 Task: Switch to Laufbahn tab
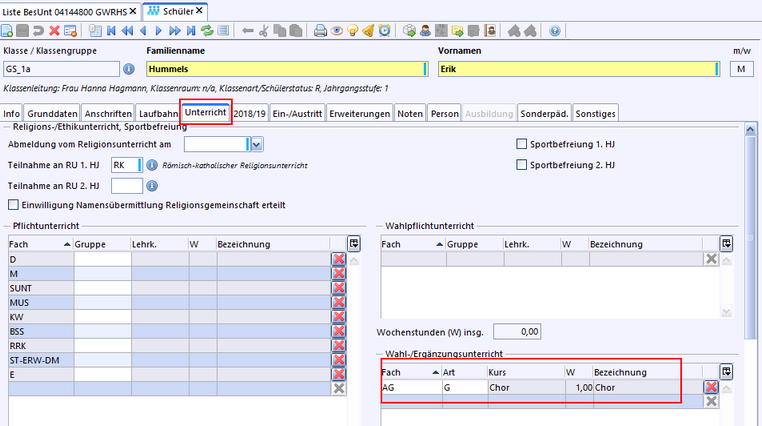click(x=158, y=114)
